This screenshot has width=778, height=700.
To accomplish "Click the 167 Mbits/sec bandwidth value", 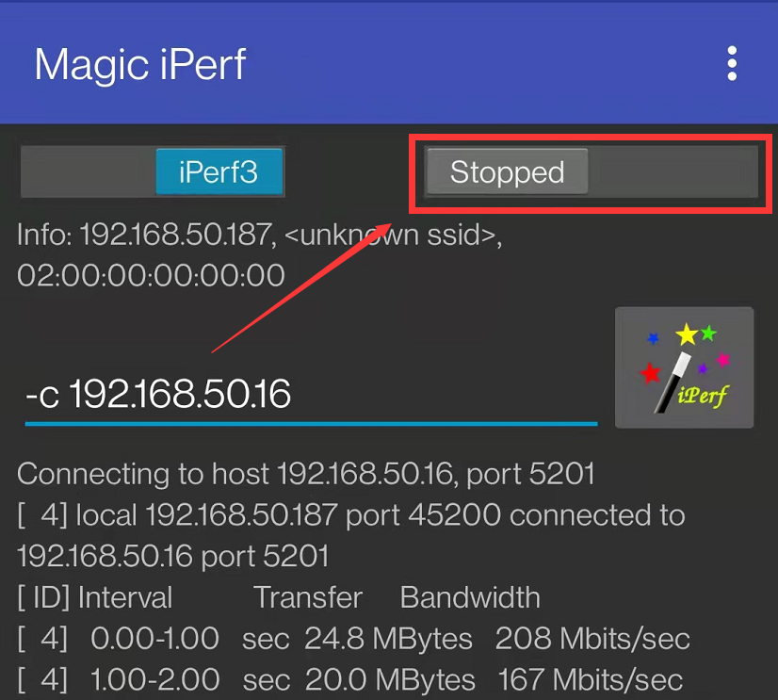I will pyautogui.click(x=589, y=679).
